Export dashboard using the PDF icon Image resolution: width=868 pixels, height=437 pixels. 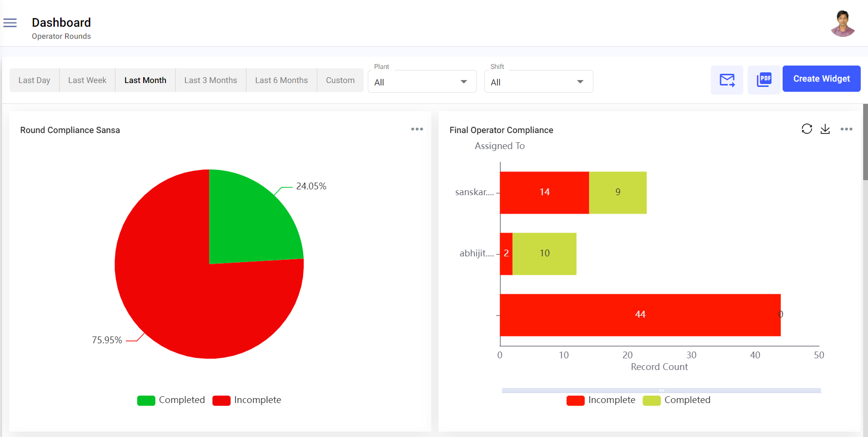coord(764,80)
